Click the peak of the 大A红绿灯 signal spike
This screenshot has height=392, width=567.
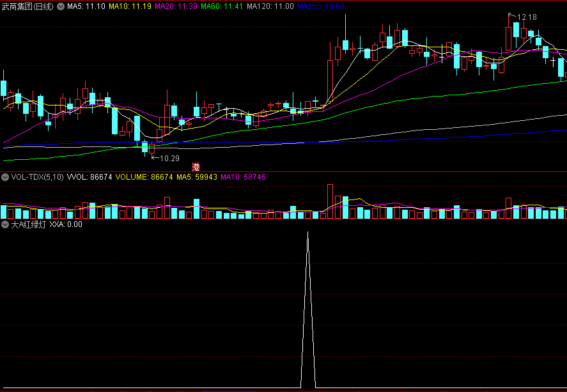click(x=307, y=233)
